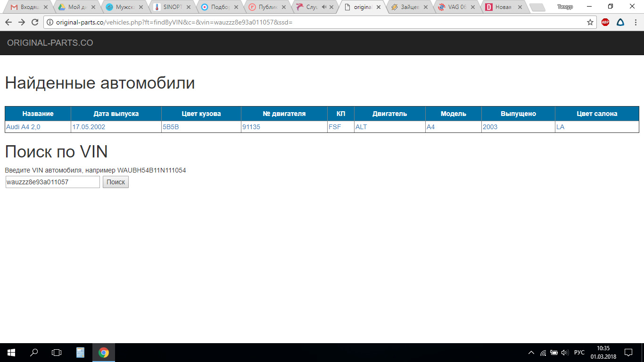Bookmark this page with the star icon
The width and height of the screenshot is (644, 362).
[x=590, y=22]
